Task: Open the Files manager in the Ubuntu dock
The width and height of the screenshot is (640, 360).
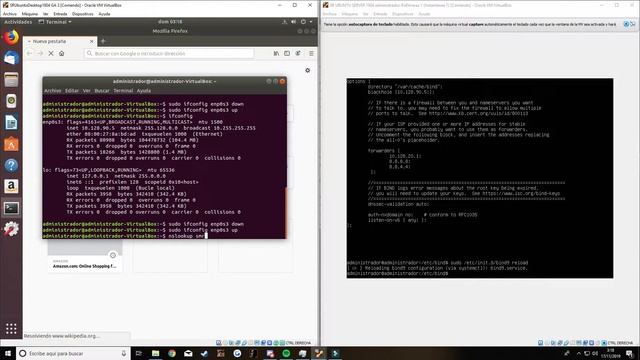Action: pyautogui.click(x=11, y=80)
